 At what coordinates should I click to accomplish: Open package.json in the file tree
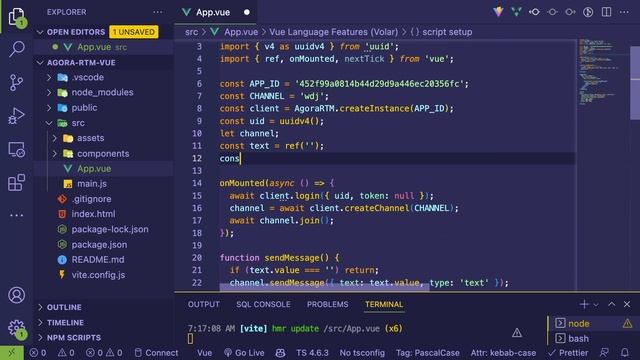(x=99, y=244)
